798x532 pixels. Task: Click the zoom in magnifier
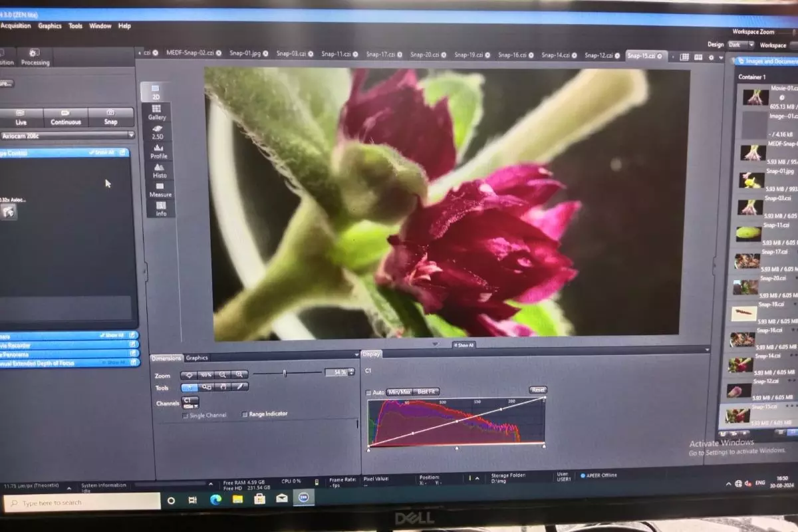tap(239, 374)
